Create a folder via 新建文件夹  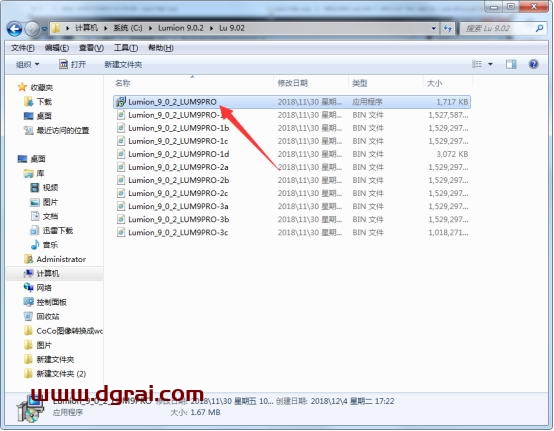(123, 65)
